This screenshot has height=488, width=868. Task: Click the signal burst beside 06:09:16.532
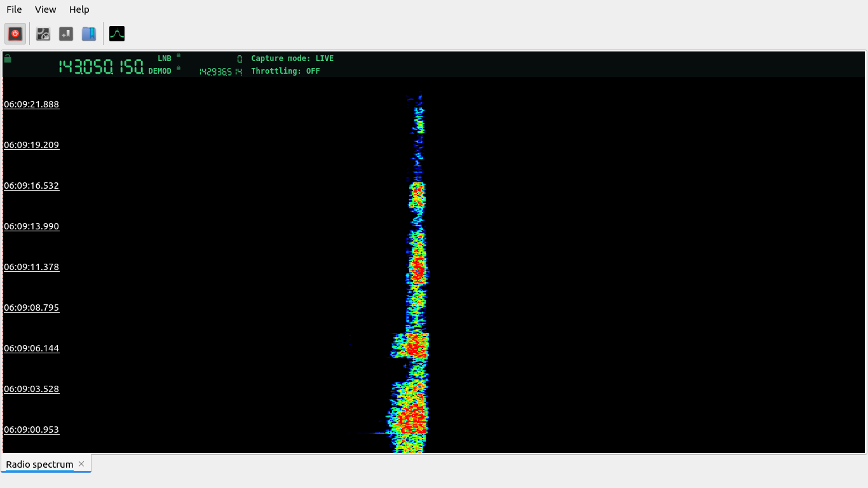pos(417,195)
